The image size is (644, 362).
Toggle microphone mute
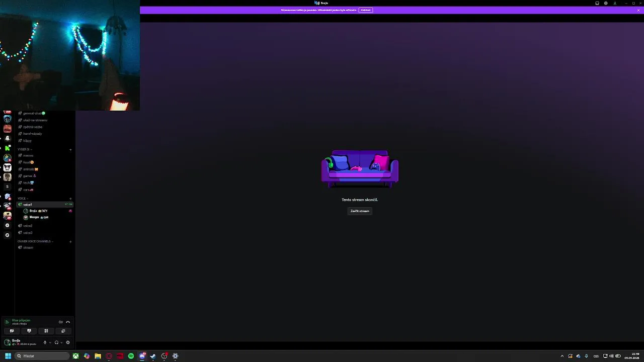click(45, 342)
